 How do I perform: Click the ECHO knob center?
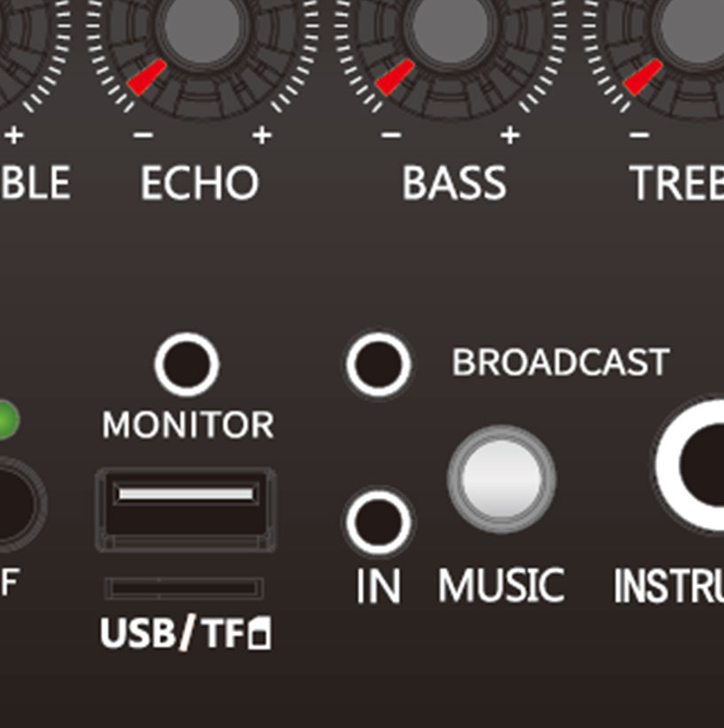[x=202, y=26]
